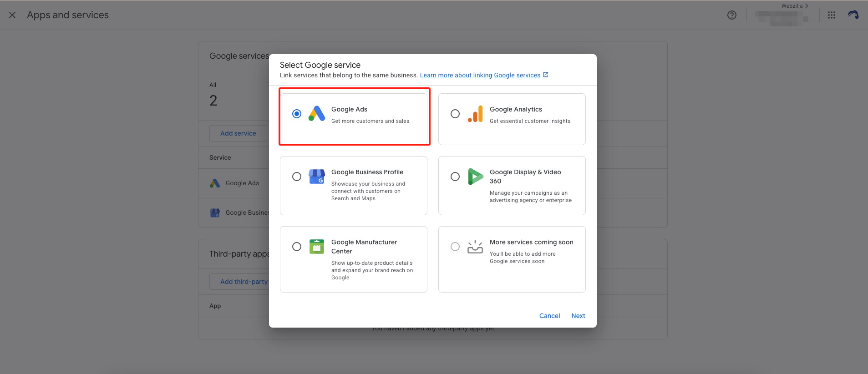868x374 pixels.
Task: Select the Google Manufacturer Center radio button
Action: pyautogui.click(x=297, y=247)
